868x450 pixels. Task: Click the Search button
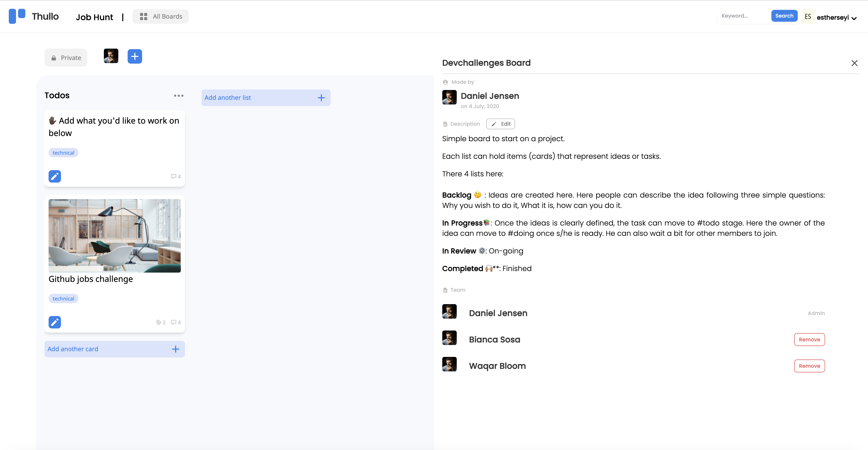point(784,16)
